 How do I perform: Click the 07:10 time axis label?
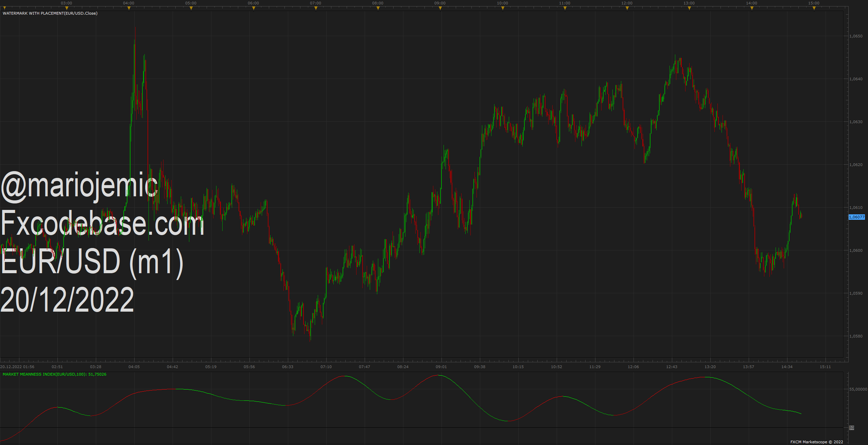(326, 367)
